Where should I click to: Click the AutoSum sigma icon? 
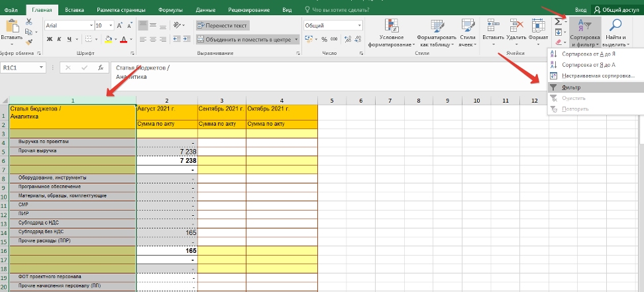click(x=558, y=21)
